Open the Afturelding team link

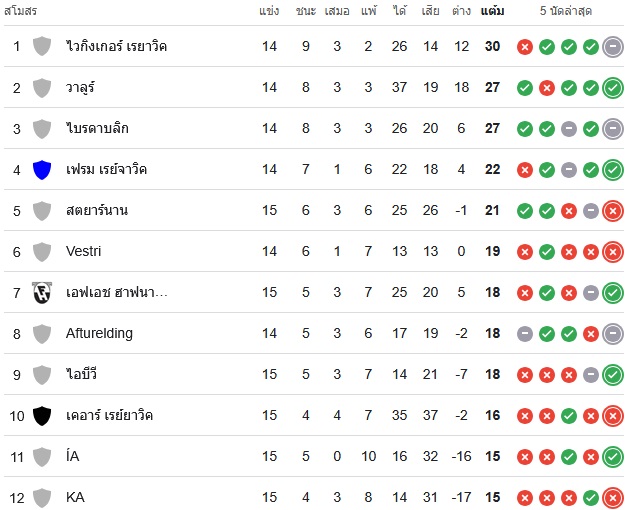coord(99,333)
